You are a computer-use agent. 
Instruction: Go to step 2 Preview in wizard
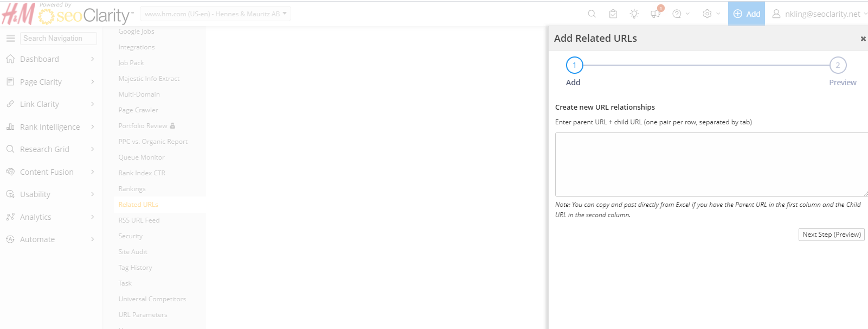[838, 66]
